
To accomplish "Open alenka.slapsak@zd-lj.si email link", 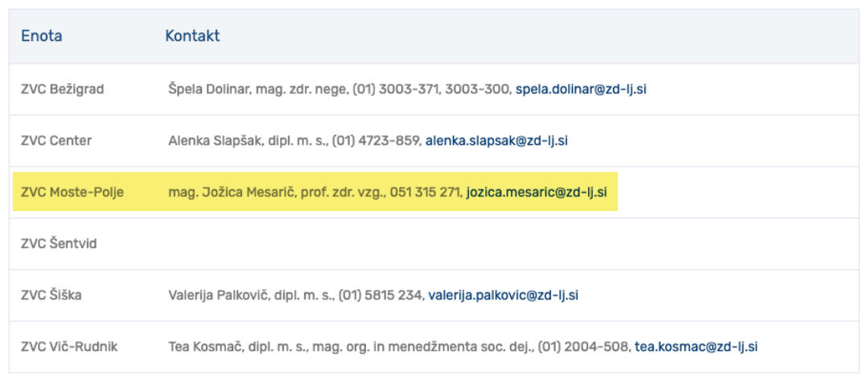I will (496, 141).
